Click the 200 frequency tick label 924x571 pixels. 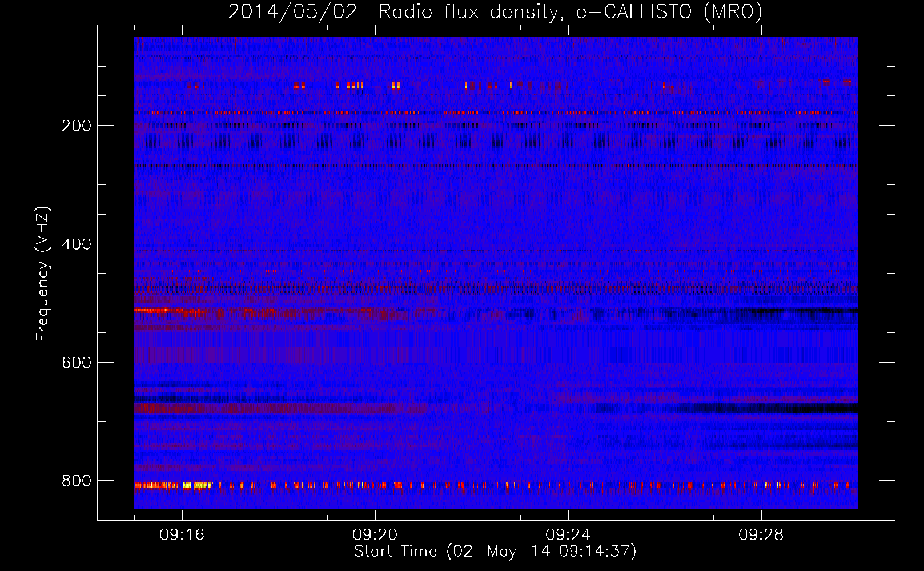click(x=77, y=126)
